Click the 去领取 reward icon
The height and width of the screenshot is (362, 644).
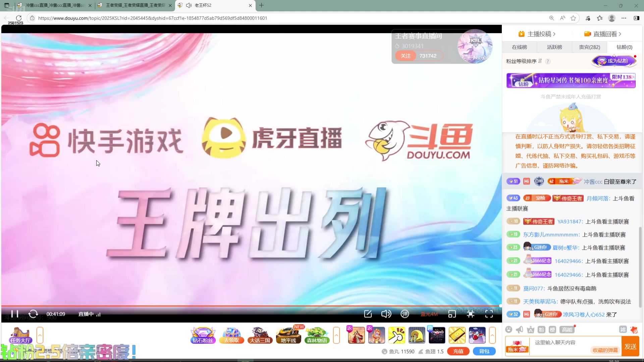(231, 335)
